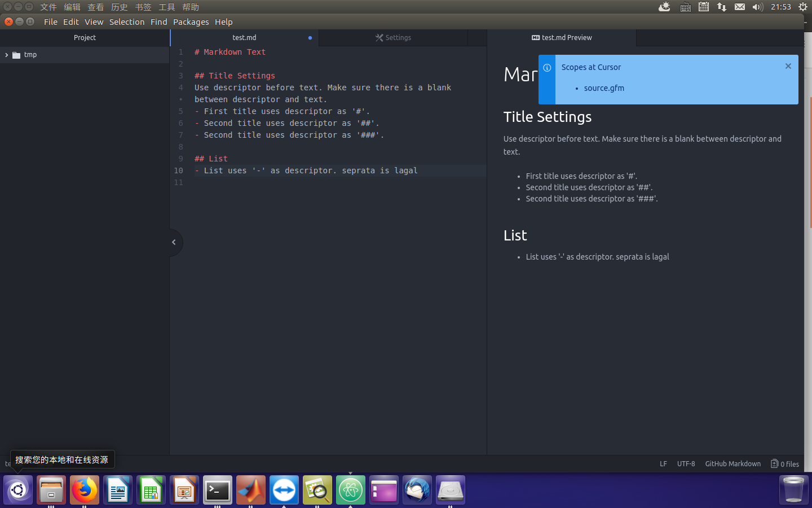The image size is (812, 508).
Task: Open TeamViewer from the dock
Action: 284,490
